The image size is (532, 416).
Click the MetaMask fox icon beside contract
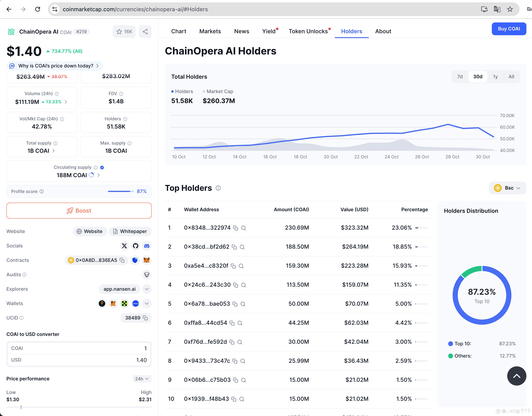pyautogui.click(x=146, y=260)
